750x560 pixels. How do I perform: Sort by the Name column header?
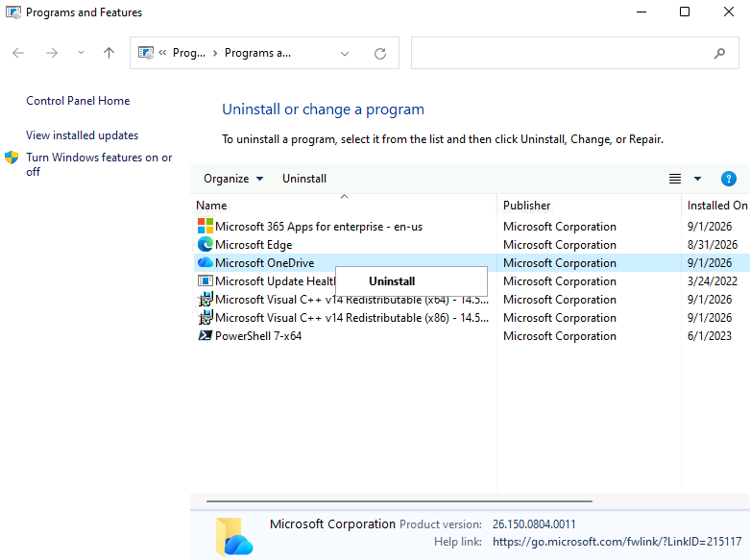pyautogui.click(x=345, y=206)
